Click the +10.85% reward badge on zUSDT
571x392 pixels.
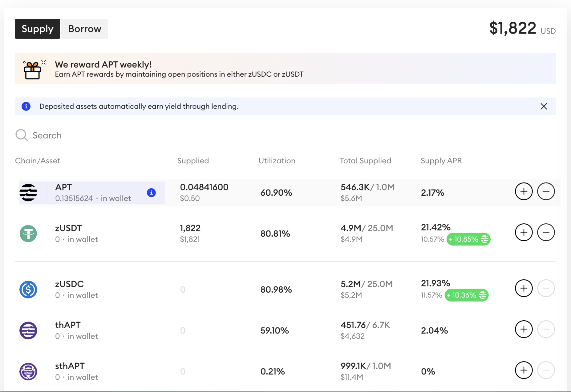(x=468, y=239)
